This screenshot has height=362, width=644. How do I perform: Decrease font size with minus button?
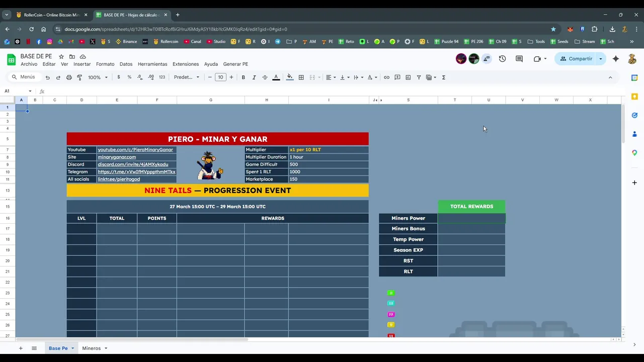(210, 77)
